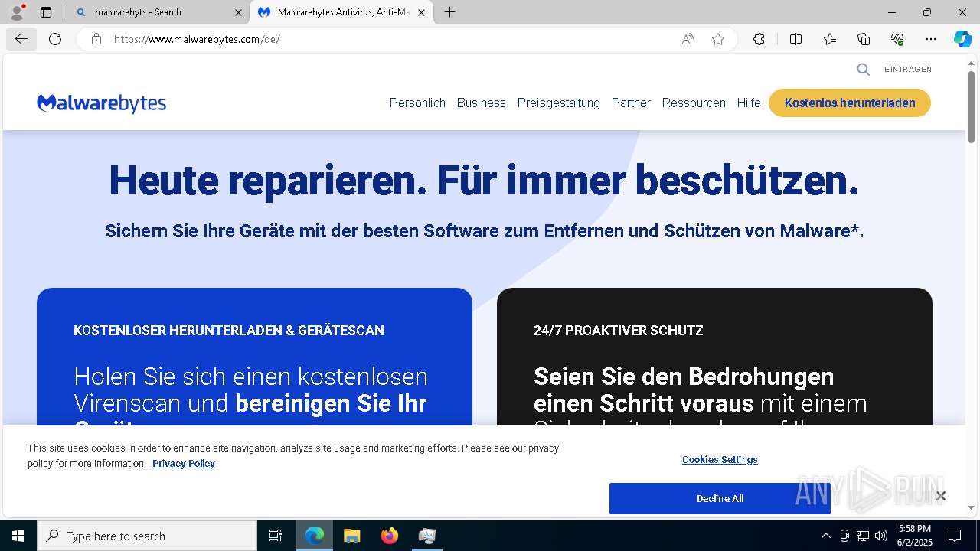Click the 24/7 Proaktiver Schutz card
Image resolution: width=980 pixels, height=551 pixels.
[714, 357]
